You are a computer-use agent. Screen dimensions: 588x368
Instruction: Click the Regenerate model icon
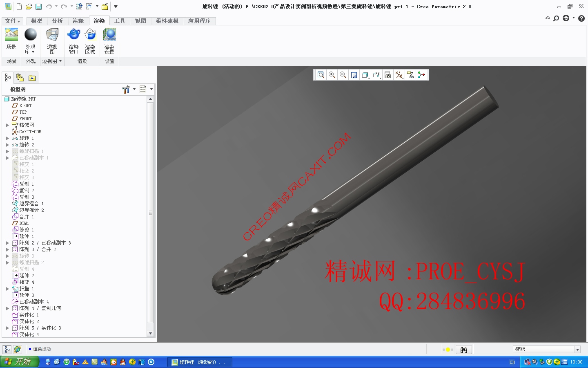coord(79,7)
